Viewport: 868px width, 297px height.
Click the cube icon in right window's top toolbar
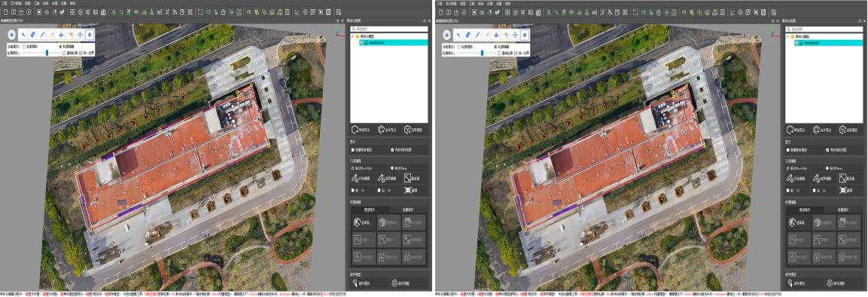pyautogui.click(x=515, y=11)
